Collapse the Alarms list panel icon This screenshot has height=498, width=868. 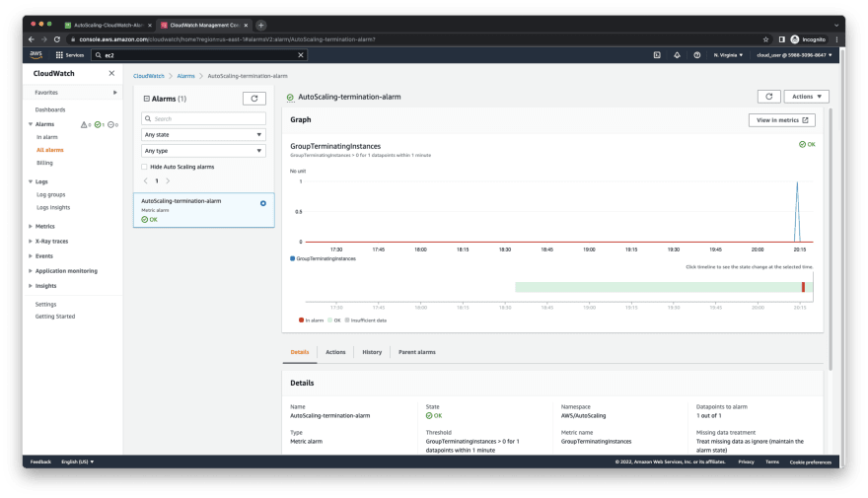147,99
